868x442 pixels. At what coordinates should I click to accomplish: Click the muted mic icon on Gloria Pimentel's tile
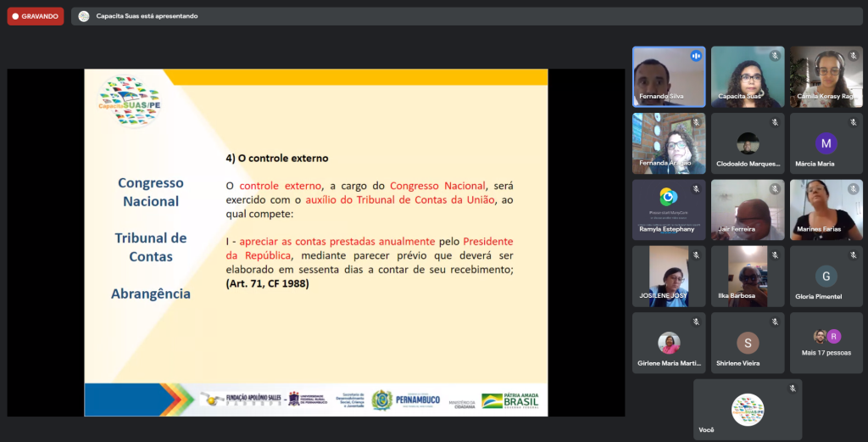(853, 255)
